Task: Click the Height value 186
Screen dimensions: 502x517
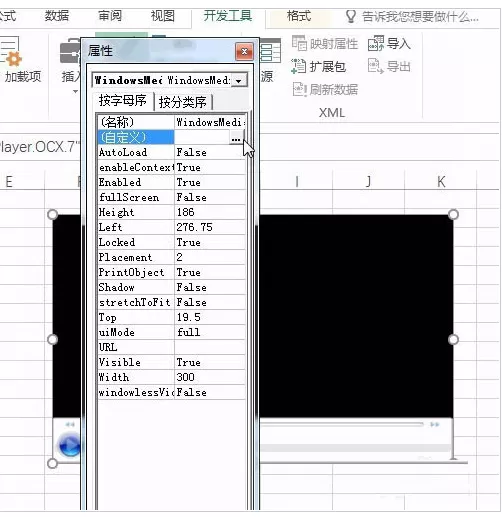Action: [210, 212]
